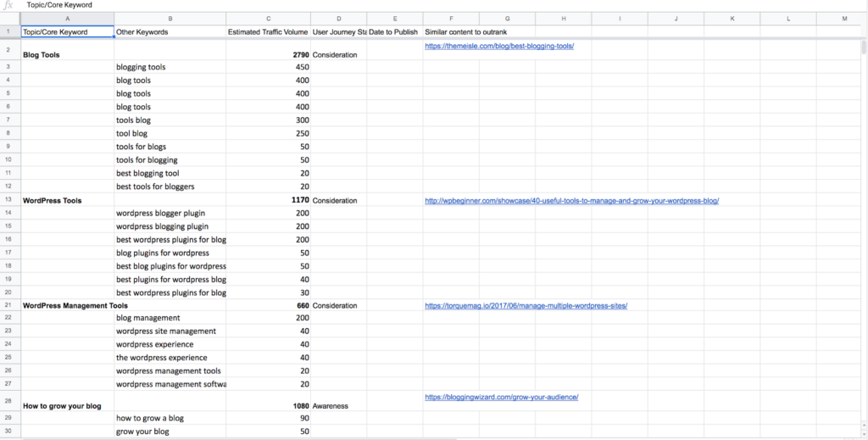The image size is (868, 440).
Task: Select the column M header
Action: pos(843,19)
